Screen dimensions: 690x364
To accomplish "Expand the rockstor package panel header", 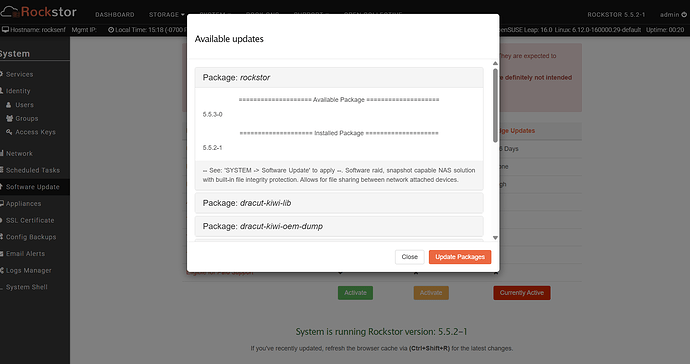I will [x=339, y=77].
